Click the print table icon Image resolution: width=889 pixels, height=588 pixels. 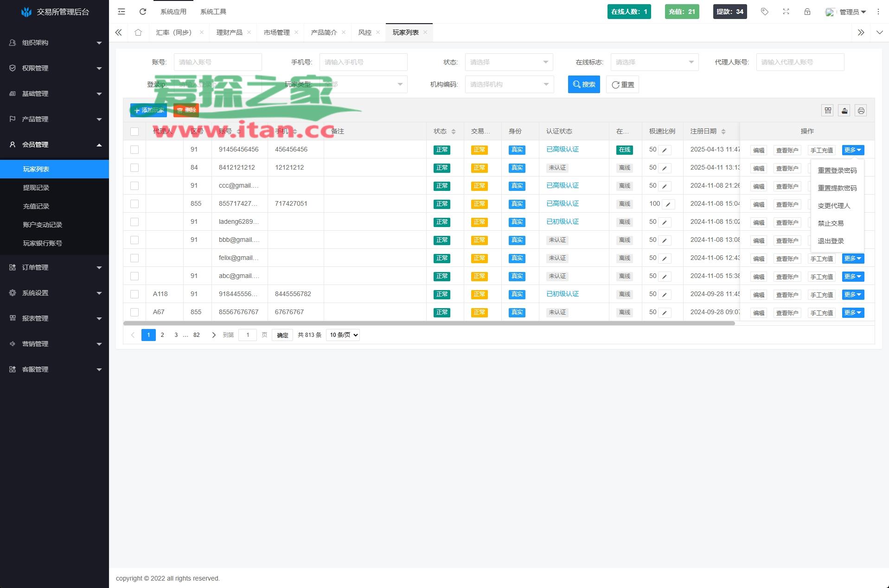[x=861, y=110]
